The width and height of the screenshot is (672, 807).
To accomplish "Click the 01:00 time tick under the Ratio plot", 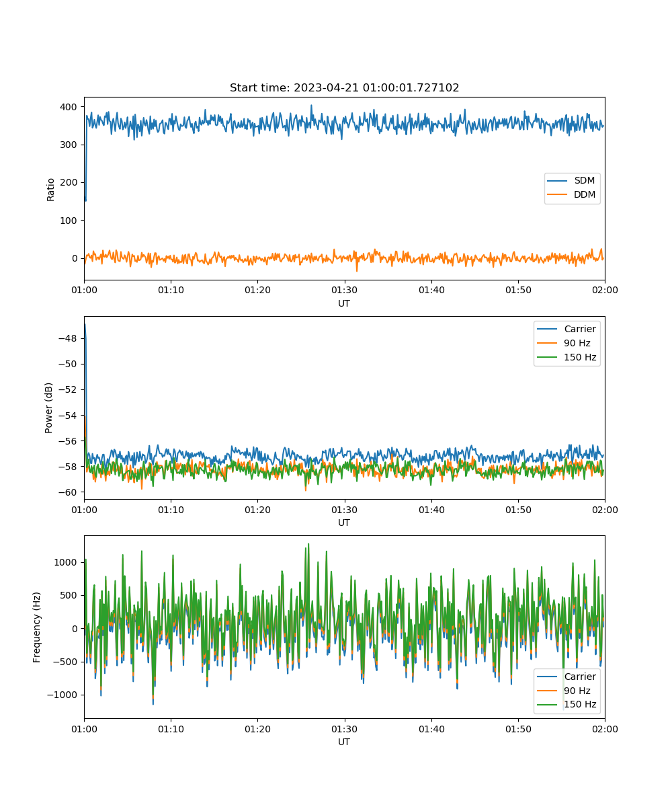I will [84, 290].
